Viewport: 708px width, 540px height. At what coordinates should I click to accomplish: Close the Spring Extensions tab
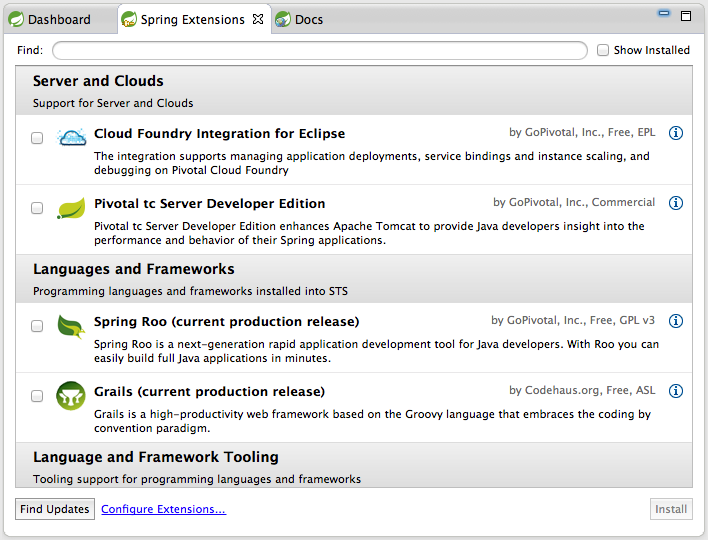pos(258,19)
